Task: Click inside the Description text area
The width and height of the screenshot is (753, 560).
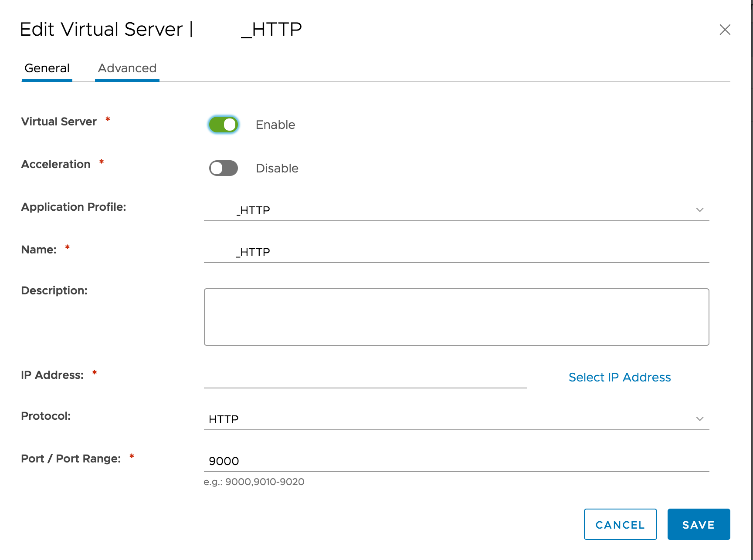Action: [x=457, y=317]
